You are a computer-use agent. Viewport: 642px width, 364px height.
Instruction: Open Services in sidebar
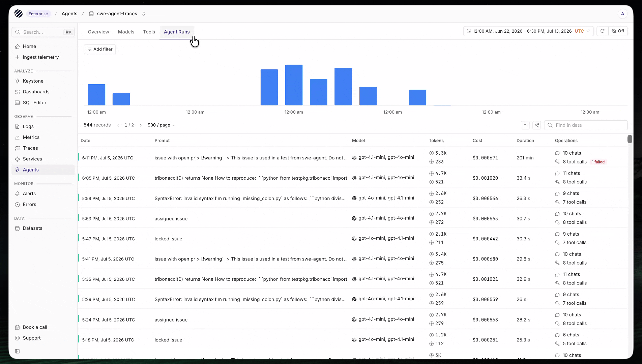coord(43,159)
